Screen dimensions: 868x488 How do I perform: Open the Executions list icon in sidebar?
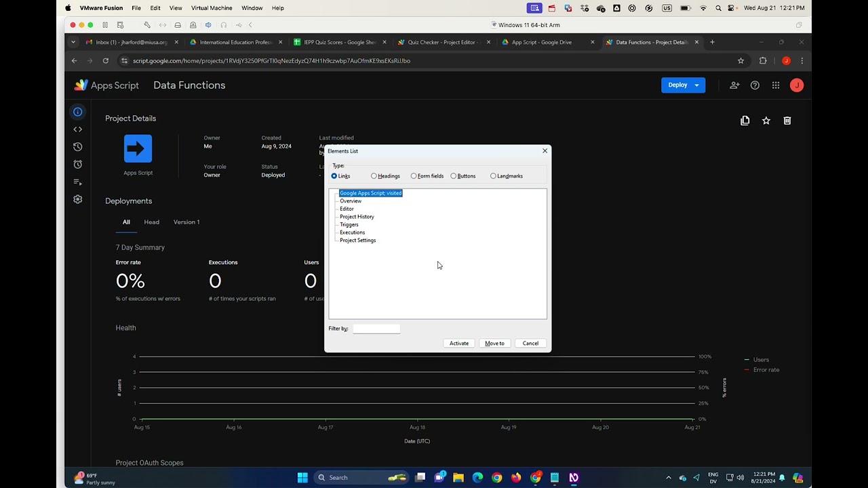click(x=77, y=182)
